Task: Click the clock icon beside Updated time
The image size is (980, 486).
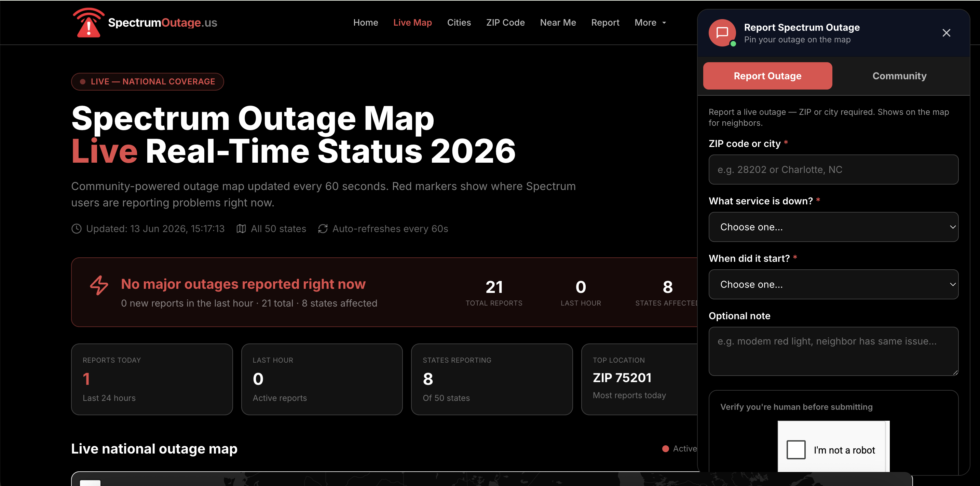Action: click(x=77, y=229)
